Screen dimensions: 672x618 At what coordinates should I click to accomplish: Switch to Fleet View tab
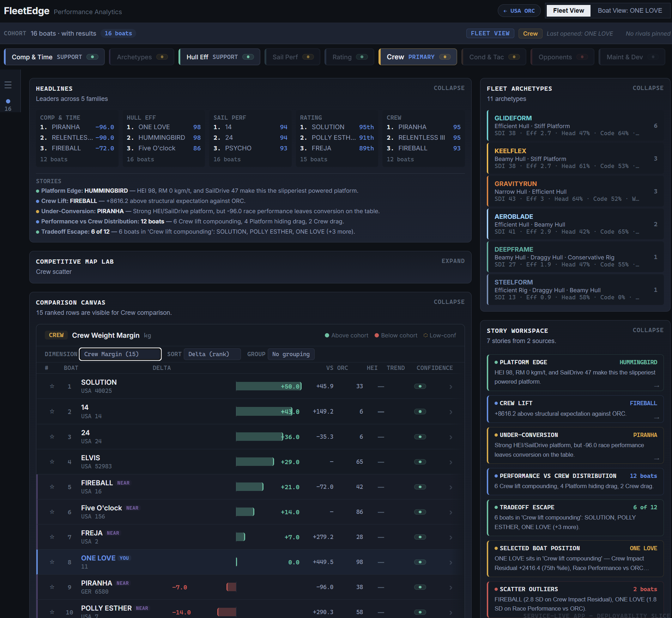pyautogui.click(x=568, y=11)
